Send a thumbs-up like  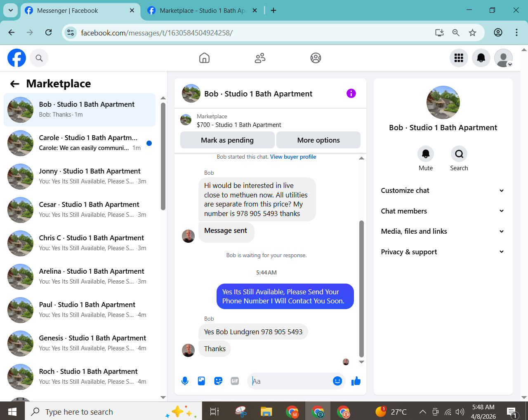click(x=356, y=381)
